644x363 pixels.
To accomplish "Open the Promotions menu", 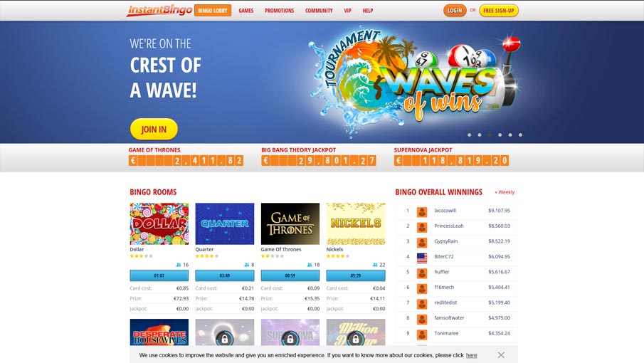I will point(279,11).
